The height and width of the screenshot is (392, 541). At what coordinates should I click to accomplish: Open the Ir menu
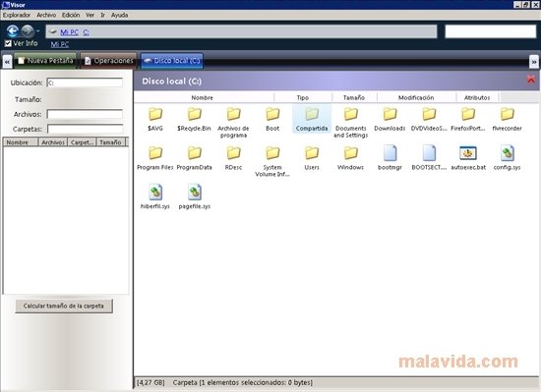(103, 15)
